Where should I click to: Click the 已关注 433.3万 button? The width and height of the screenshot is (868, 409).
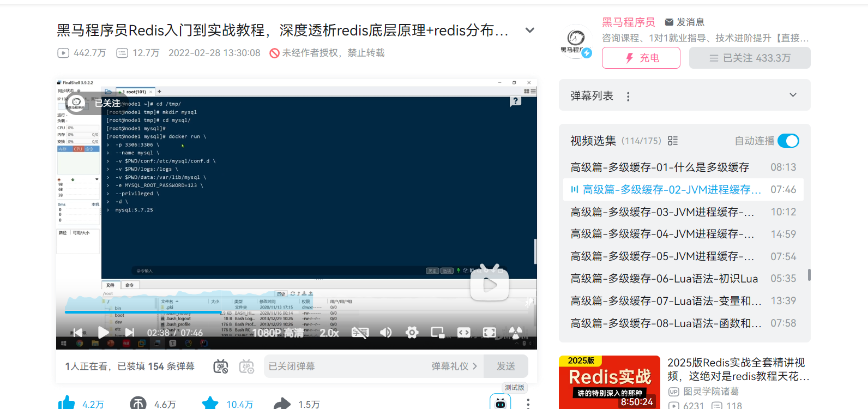(750, 58)
